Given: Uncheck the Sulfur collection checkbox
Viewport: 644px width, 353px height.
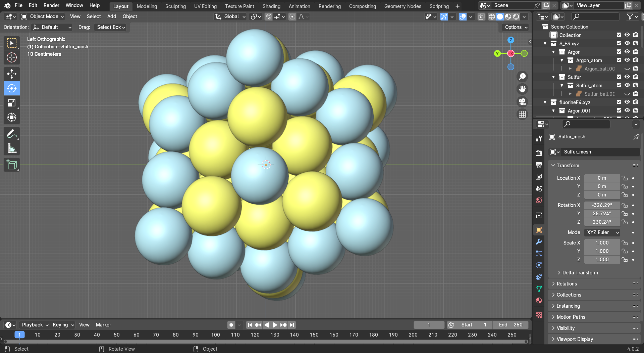Looking at the screenshot, I should [x=619, y=77].
